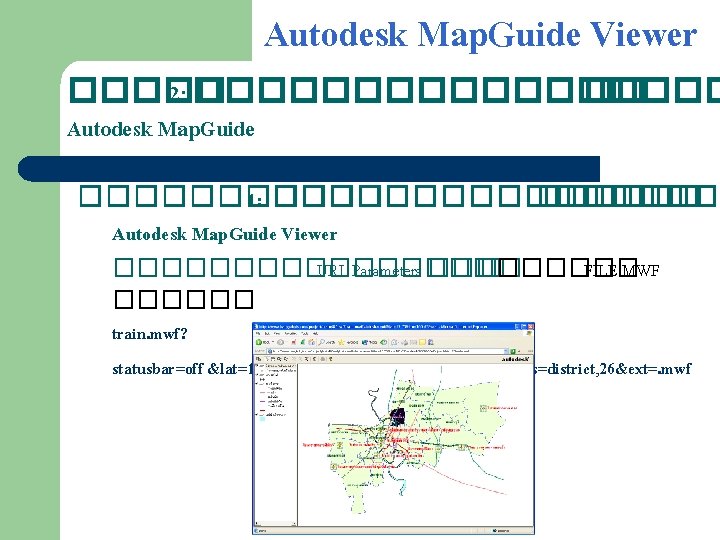Open the Help menu in the browser
720x540 pixels.
(x=315, y=333)
